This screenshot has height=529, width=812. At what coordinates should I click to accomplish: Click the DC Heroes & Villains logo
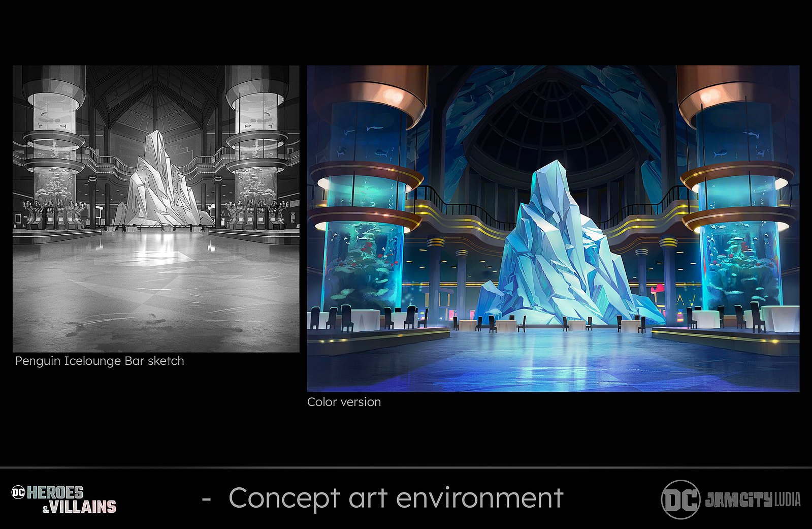[64, 500]
